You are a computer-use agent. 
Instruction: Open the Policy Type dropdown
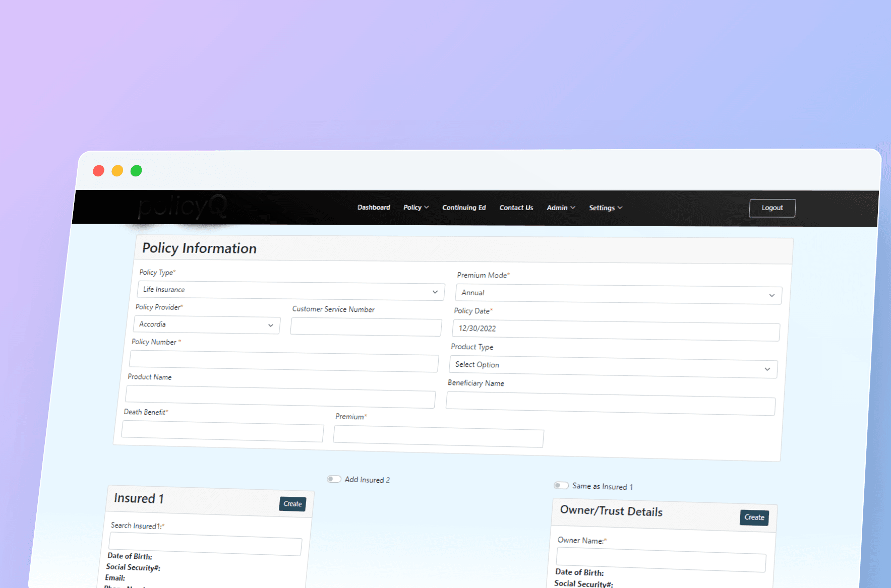[290, 291]
